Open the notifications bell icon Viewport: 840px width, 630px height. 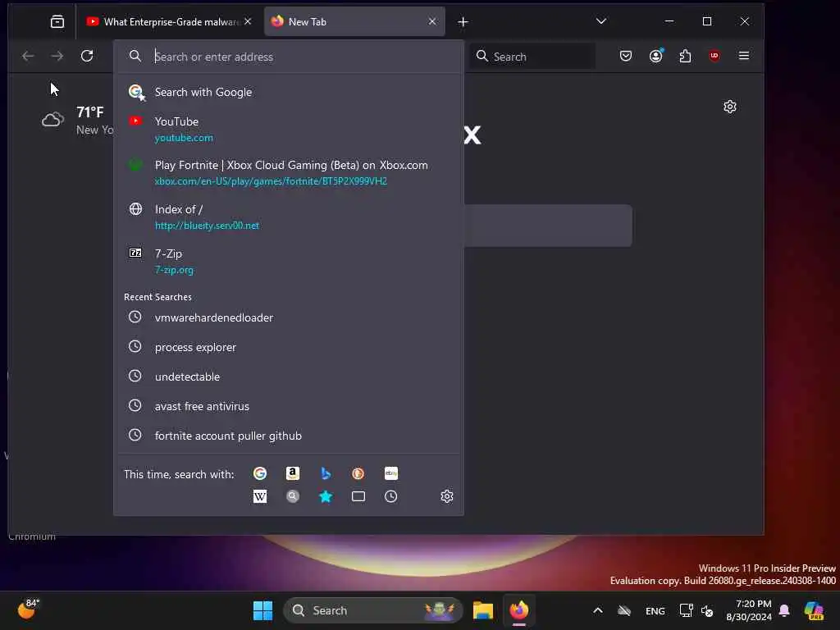[x=784, y=610]
